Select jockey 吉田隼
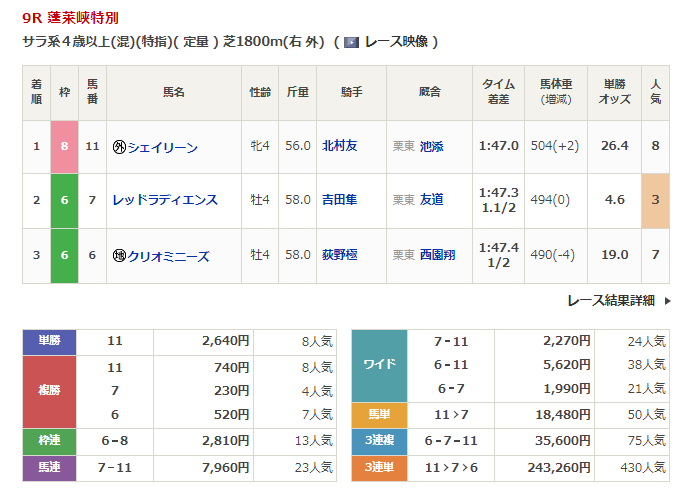 339,200
